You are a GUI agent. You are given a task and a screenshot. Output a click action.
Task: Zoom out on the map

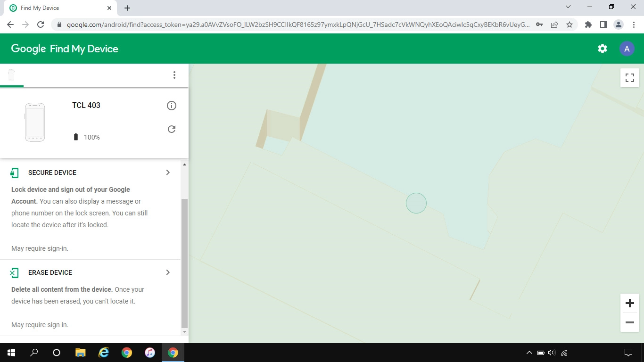629,322
